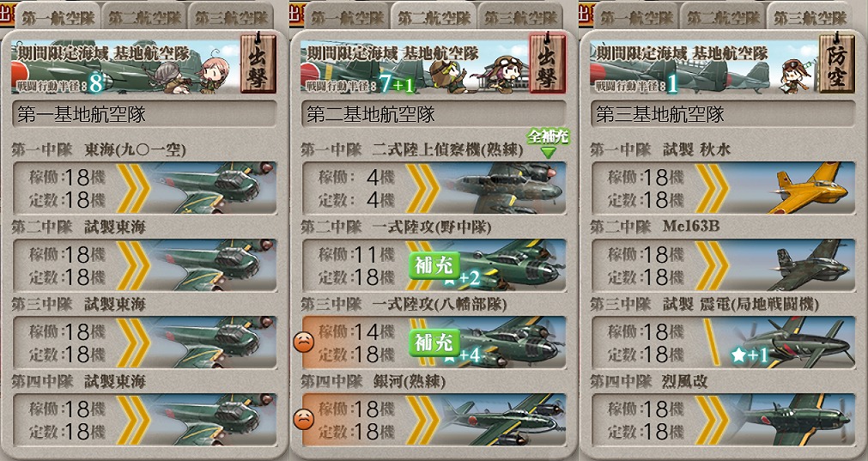The height and width of the screenshot is (461, 868).
Task: Select the Me163B aircraft slot
Action: point(723,265)
